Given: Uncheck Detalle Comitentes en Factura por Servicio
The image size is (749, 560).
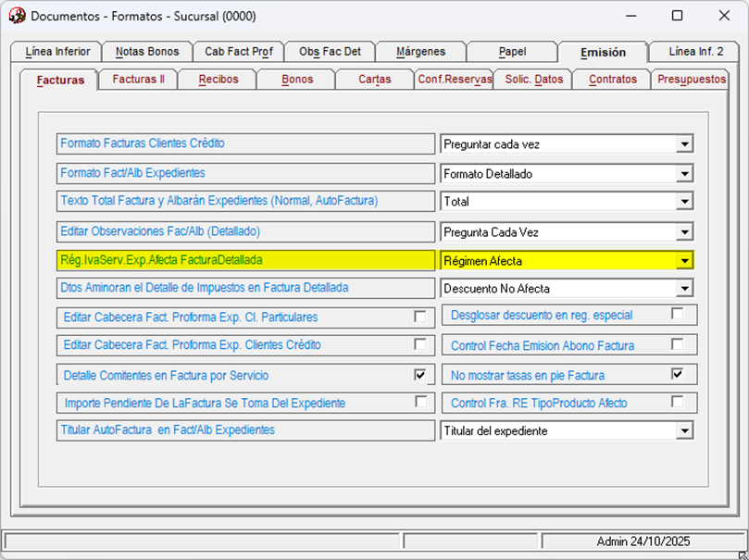Looking at the screenshot, I should [420, 375].
